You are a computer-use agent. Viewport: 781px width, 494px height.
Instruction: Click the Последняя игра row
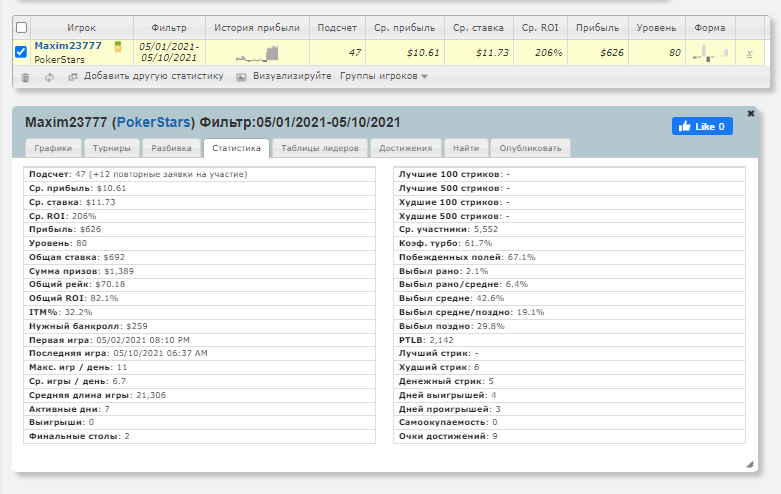click(199, 353)
